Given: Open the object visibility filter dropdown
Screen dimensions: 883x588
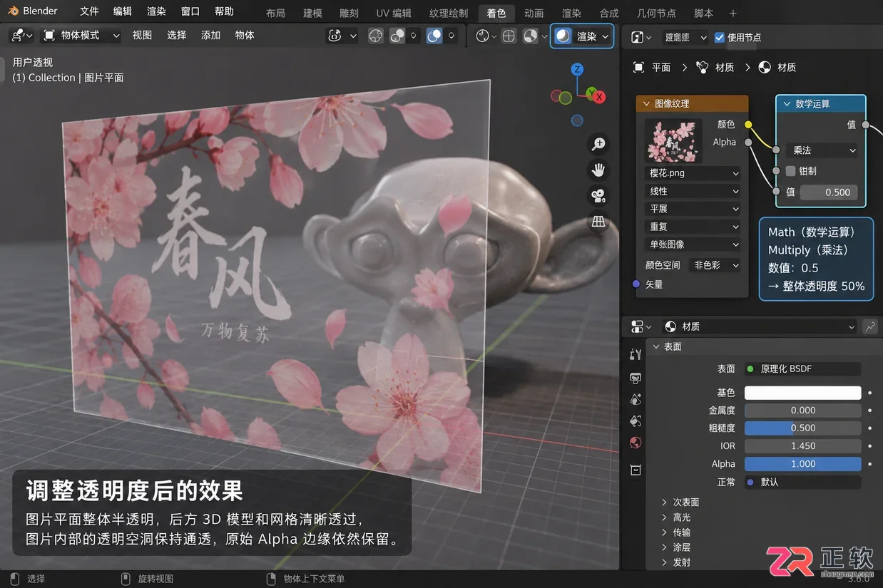Looking at the screenshot, I should (342, 36).
